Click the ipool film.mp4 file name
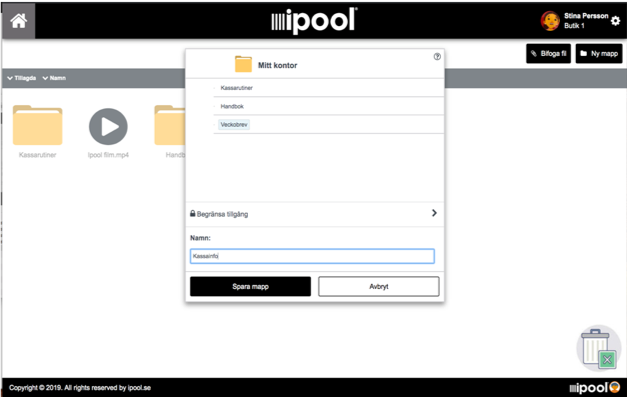This screenshot has height=397, width=627. (x=108, y=155)
